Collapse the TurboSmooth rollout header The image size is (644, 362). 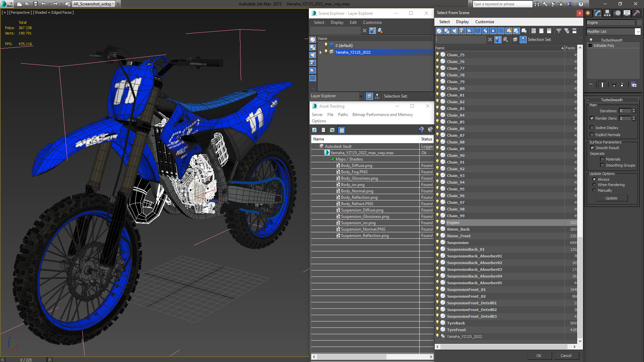point(612,100)
